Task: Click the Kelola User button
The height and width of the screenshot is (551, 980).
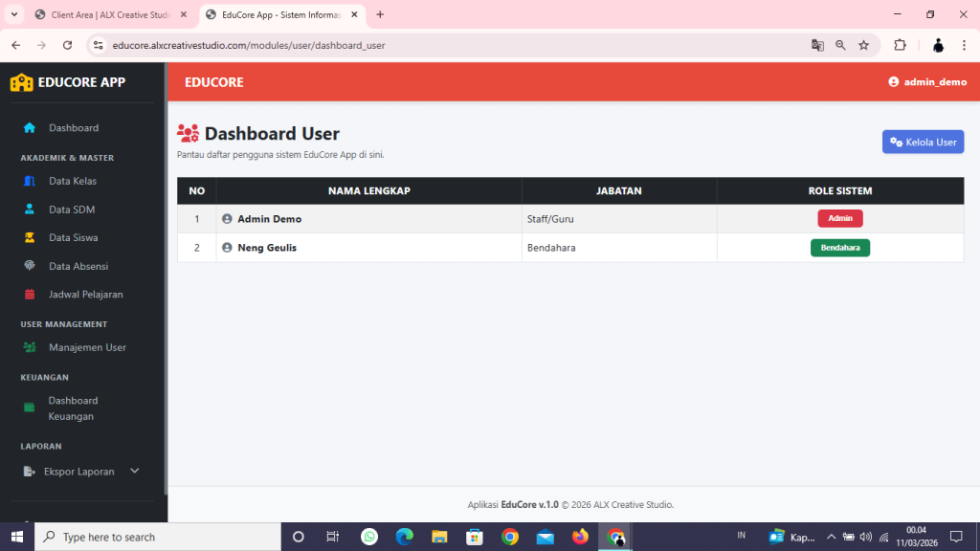Action: [x=922, y=142]
